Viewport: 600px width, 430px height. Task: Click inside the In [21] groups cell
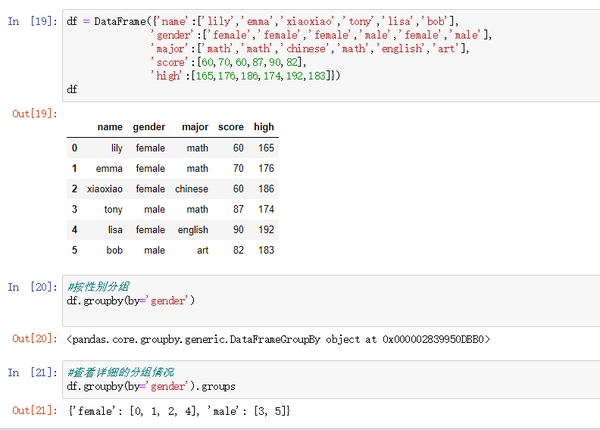[331, 380]
